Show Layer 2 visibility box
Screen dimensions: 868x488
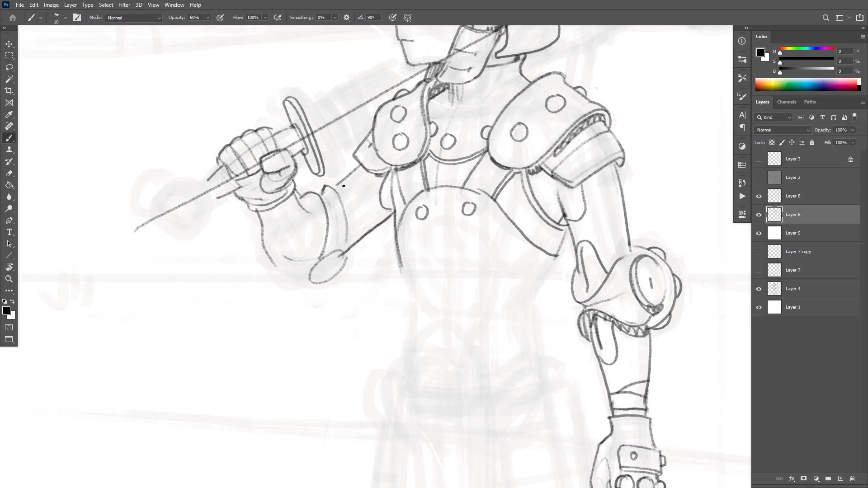coord(759,178)
